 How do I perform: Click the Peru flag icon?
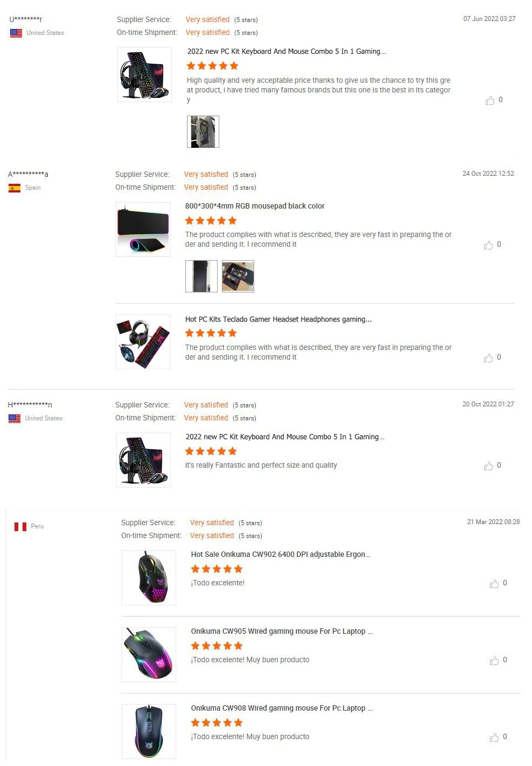click(x=20, y=526)
